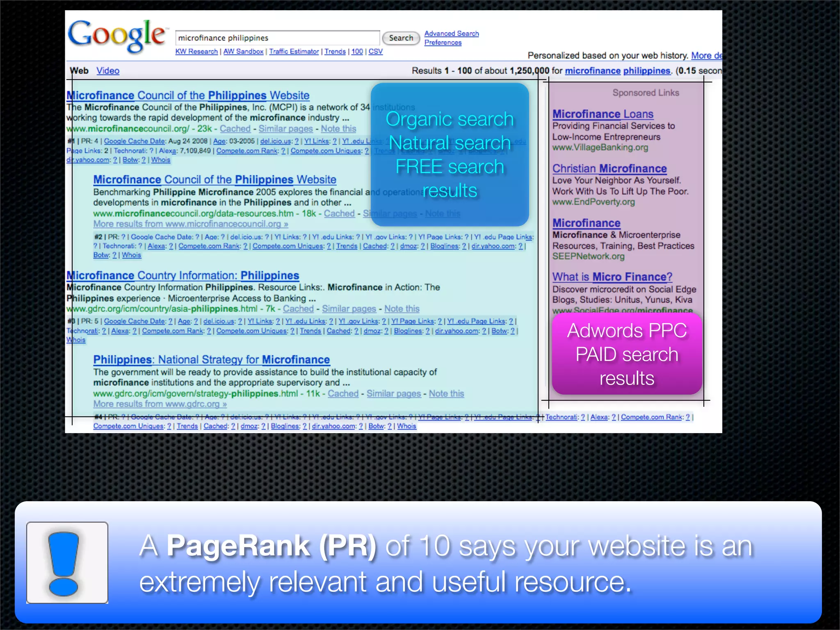Open More results from www.microfinancecouncil.org
The height and width of the screenshot is (630, 840).
[x=191, y=224]
